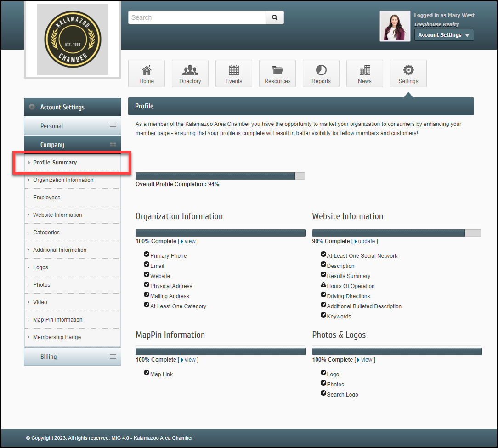
Task: Expand the Personal sidebar section
Action: click(73, 126)
